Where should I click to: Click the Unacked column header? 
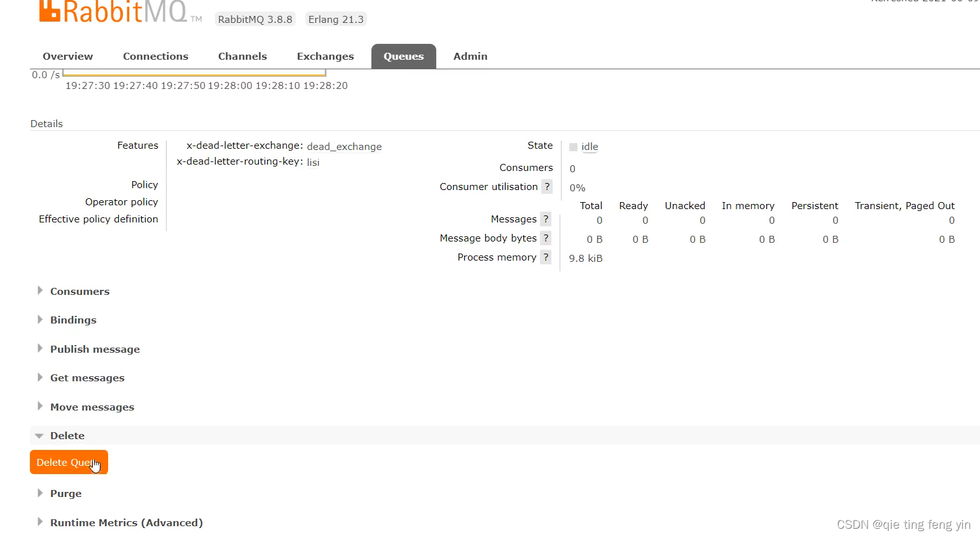(x=685, y=205)
